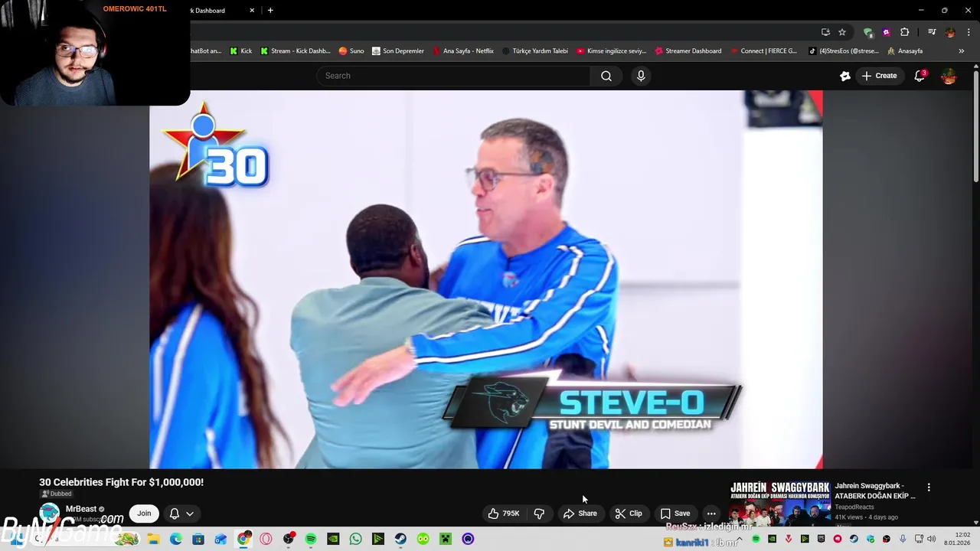The image size is (980, 551).
Task: Open the MrBeast channel name link
Action: tap(81, 509)
